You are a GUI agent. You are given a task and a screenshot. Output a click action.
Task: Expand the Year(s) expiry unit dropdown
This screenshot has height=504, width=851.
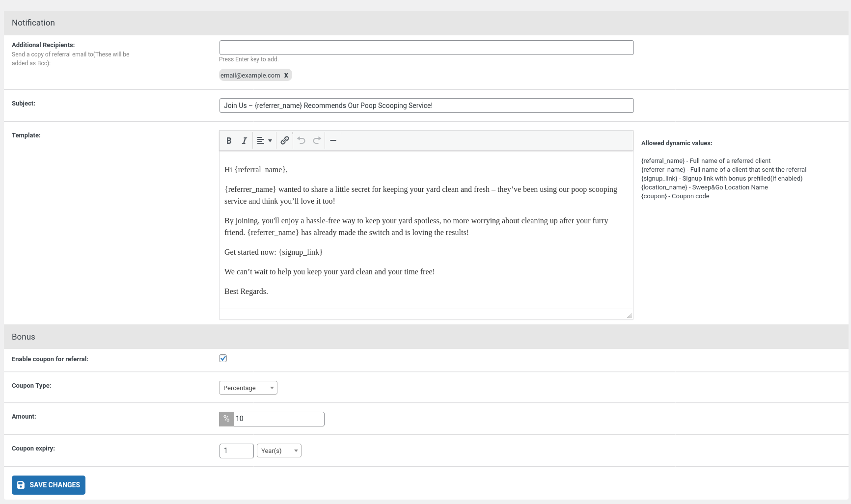279,451
